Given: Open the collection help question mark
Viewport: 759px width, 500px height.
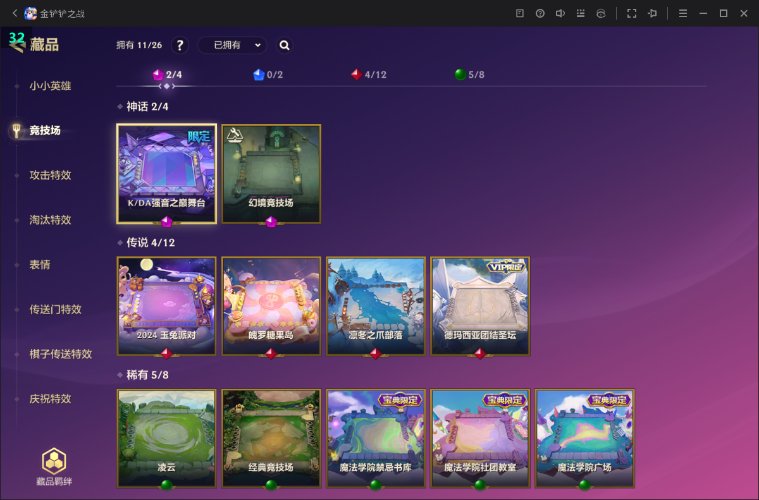Looking at the screenshot, I should (180, 45).
